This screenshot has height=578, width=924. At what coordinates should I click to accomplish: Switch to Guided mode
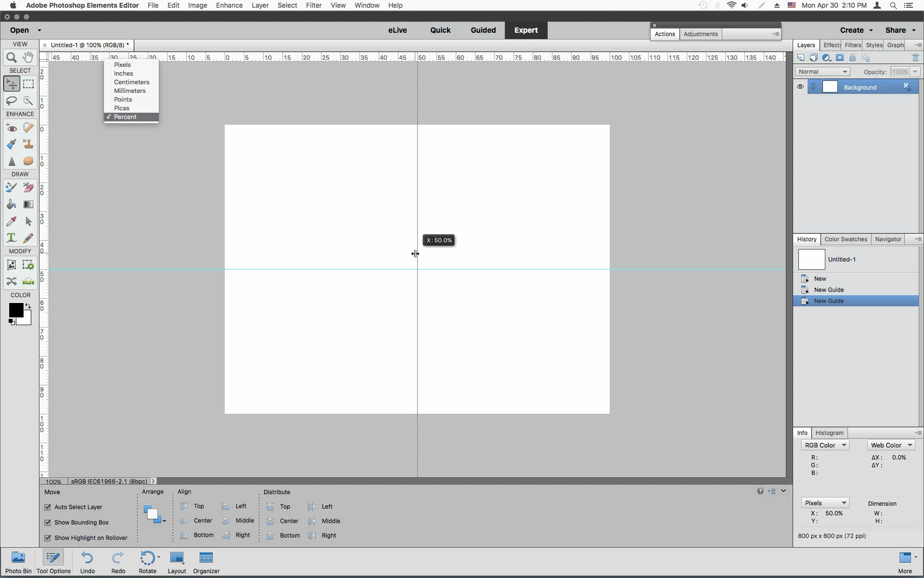(483, 30)
